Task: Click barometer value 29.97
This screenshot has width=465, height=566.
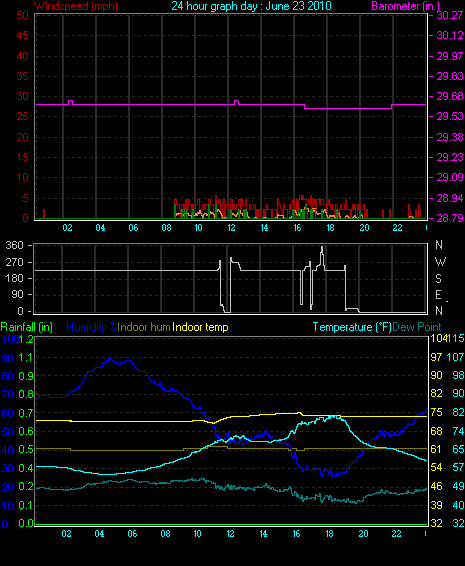Action: 450,56
